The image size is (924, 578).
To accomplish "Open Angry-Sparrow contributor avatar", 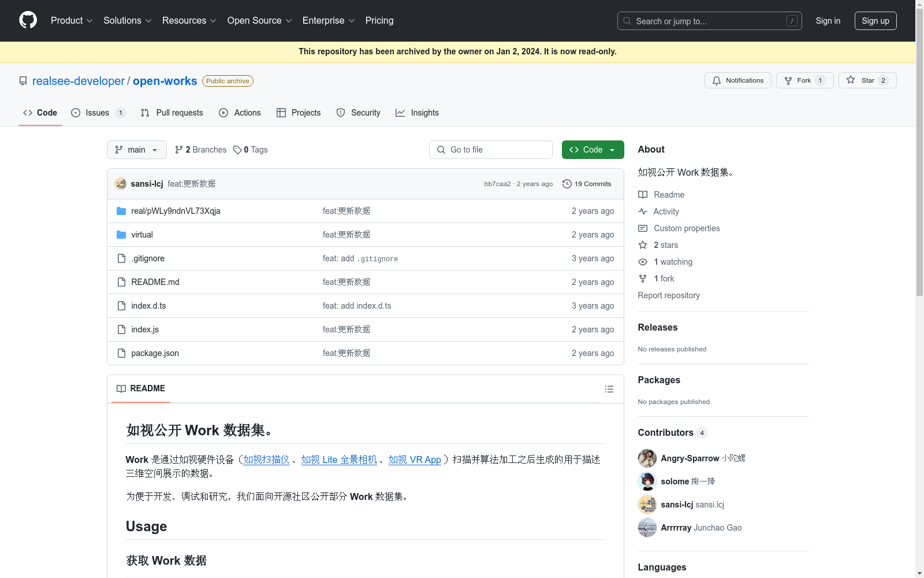I will [647, 458].
